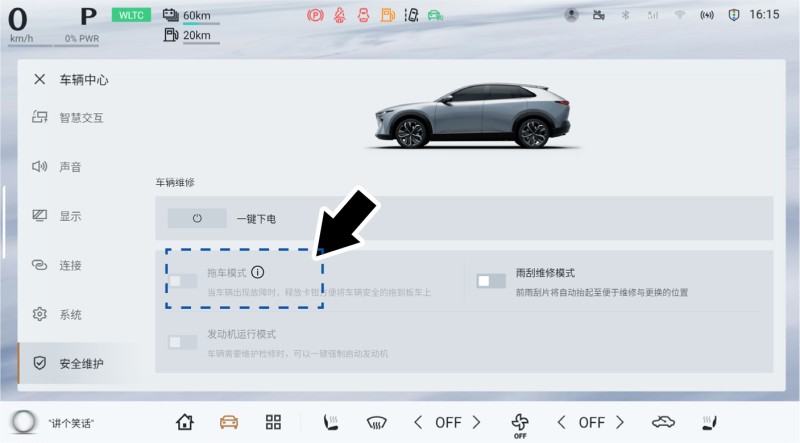Screen dimensions: 800x443
Task: Toggle the 拖车模式 switch
Action: point(183,281)
